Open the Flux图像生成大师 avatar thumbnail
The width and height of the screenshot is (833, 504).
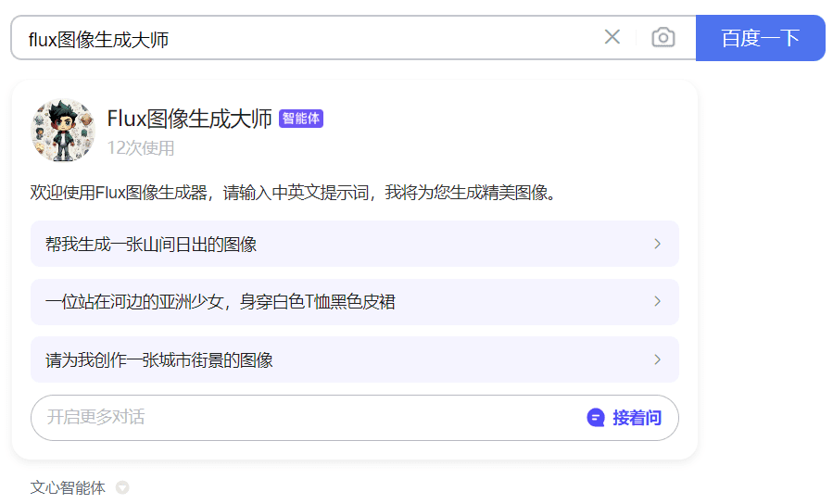click(63, 130)
